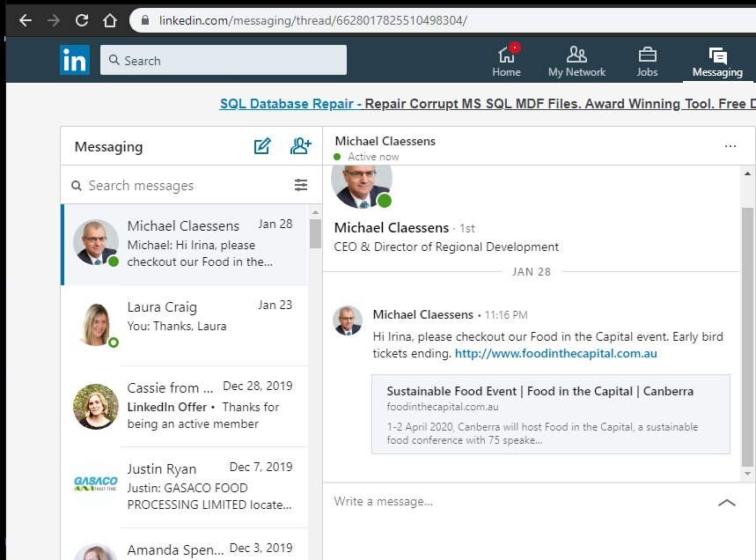The height and width of the screenshot is (560, 756).
Task: Click Laura Craig's avatar in conversation list
Action: pyautogui.click(x=95, y=325)
